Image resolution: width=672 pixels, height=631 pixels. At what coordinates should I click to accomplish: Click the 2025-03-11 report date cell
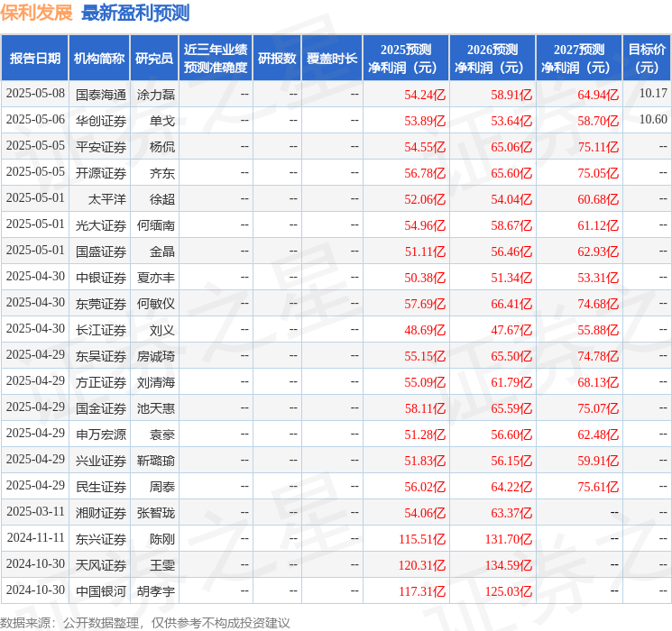tap(36, 512)
